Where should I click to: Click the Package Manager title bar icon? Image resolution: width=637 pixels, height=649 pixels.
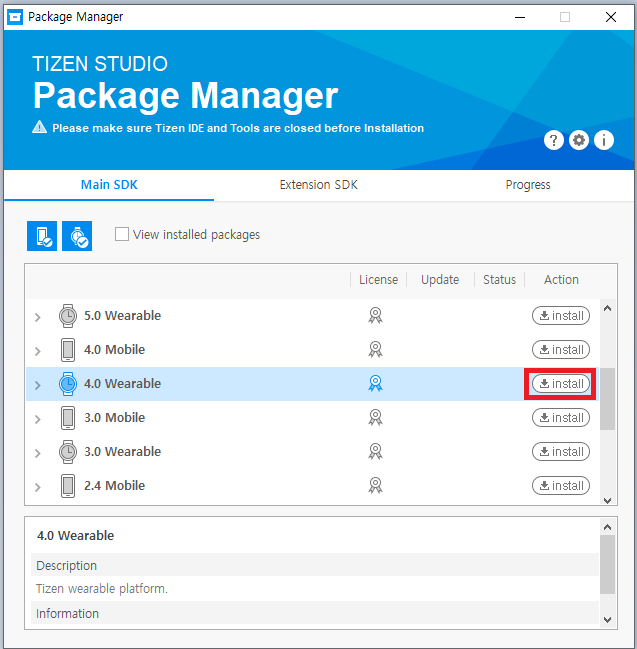pos(15,17)
